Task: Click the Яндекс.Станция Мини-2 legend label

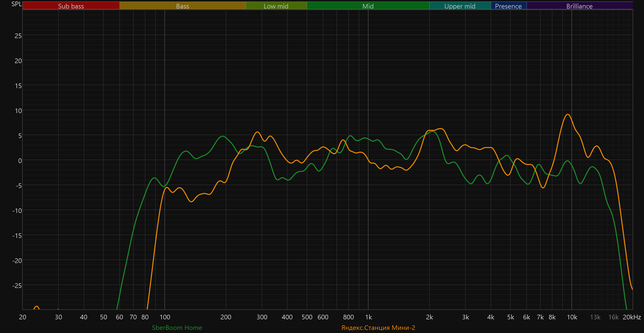Action: [378, 328]
